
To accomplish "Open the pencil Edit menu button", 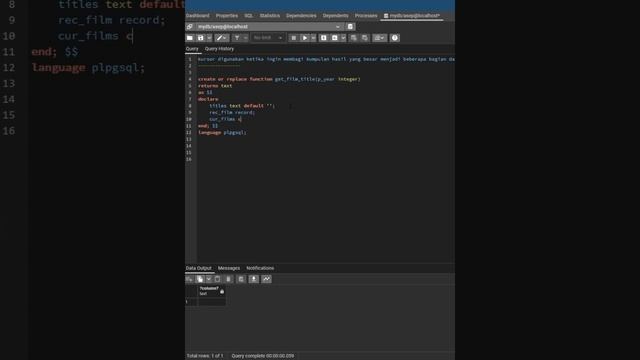I will tap(222, 38).
